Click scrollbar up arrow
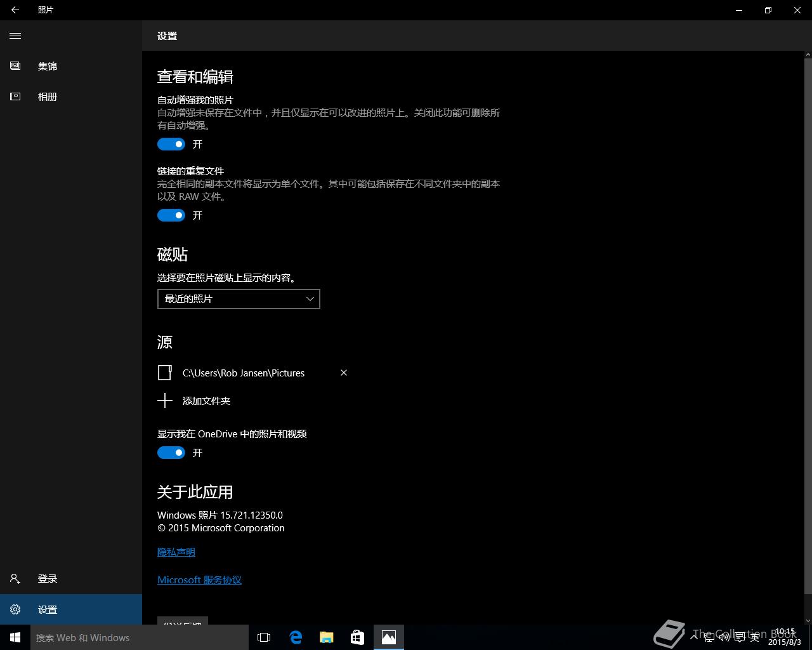This screenshot has height=650, width=812. [x=808, y=55]
